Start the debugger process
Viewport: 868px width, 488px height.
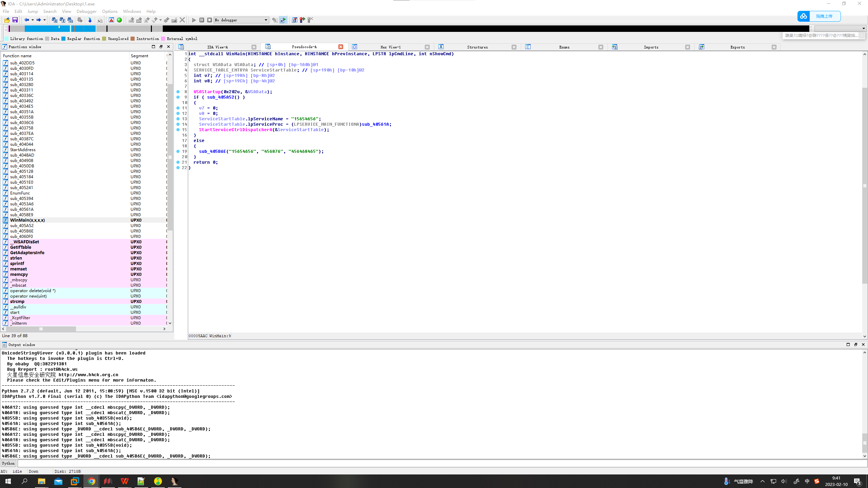pos(194,20)
